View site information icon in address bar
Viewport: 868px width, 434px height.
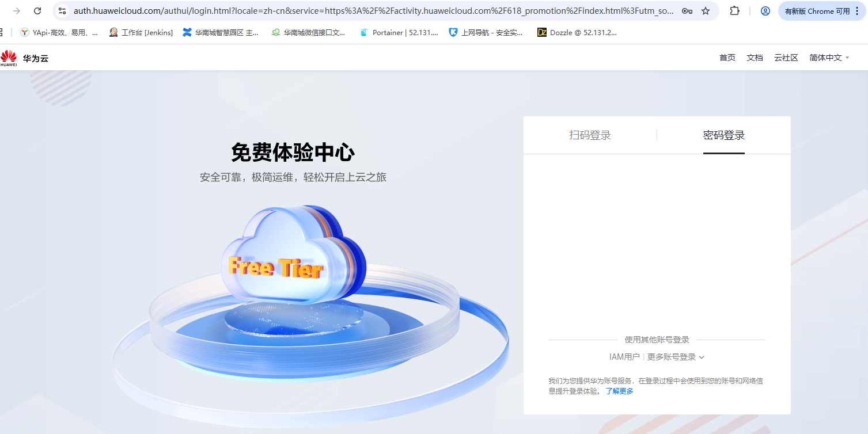tap(62, 11)
